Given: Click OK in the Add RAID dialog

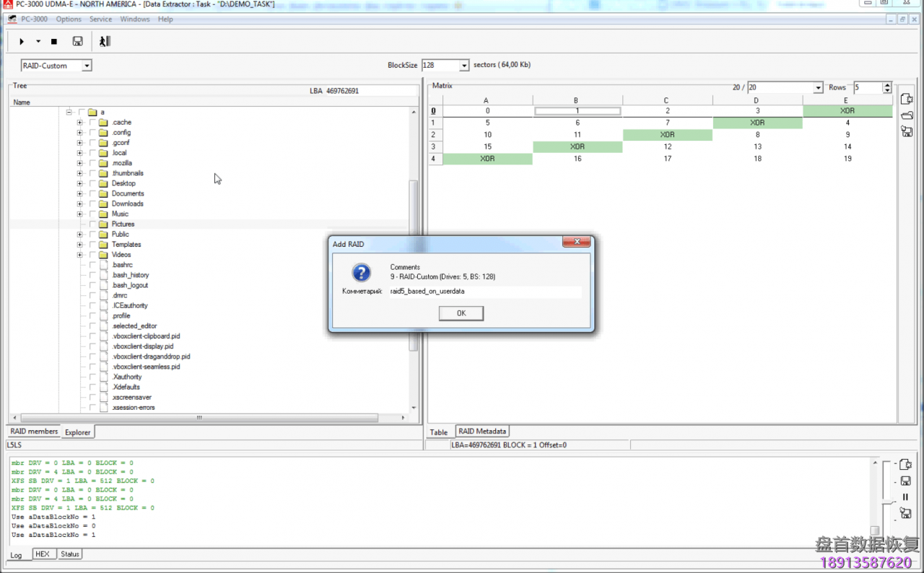Looking at the screenshot, I should (x=461, y=313).
